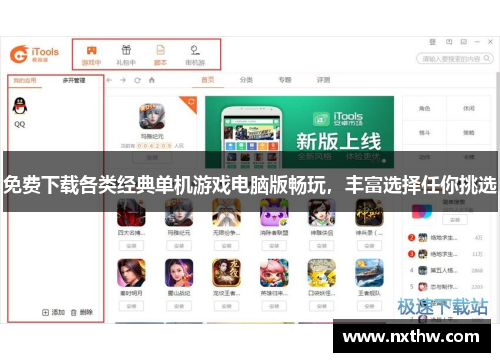Image resolution: width=500 pixels, height=362 pixels.
Task: Open the 街机游 joystick icon
Action: point(195,50)
